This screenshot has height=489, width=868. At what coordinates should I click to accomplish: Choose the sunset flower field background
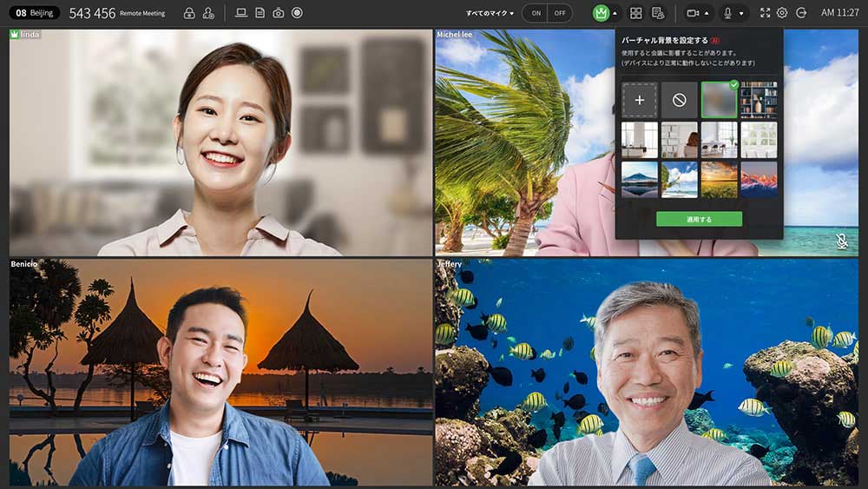click(x=719, y=180)
